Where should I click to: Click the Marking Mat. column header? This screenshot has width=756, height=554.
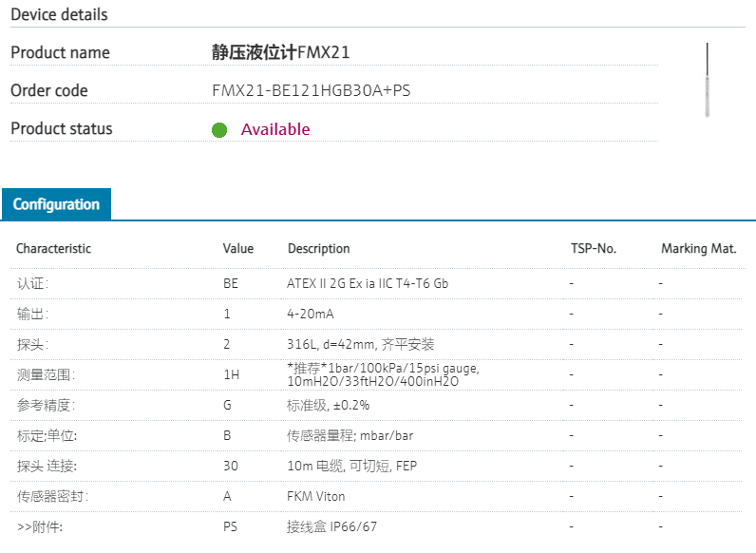[698, 249]
